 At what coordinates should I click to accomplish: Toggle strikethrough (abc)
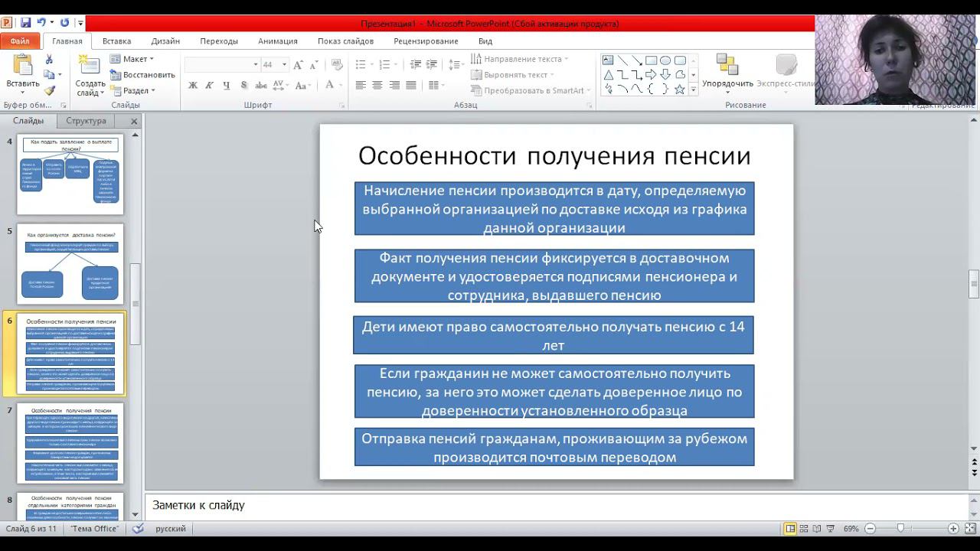click(261, 85)
